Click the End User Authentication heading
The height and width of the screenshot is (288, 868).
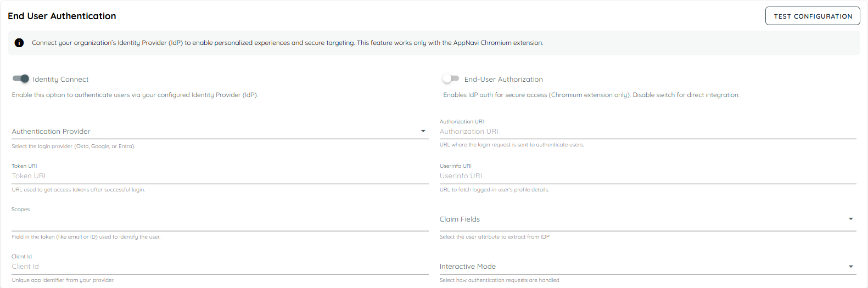[x=62, y=16]
